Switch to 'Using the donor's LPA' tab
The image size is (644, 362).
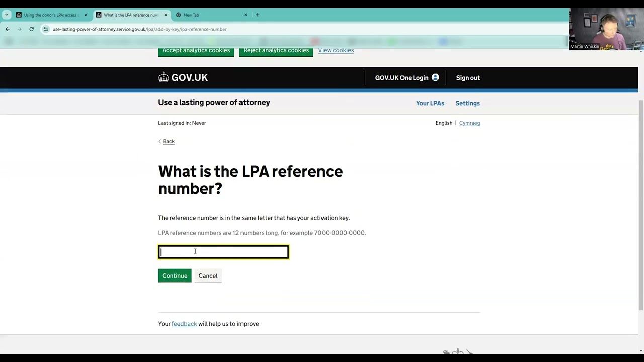point(51,15)
